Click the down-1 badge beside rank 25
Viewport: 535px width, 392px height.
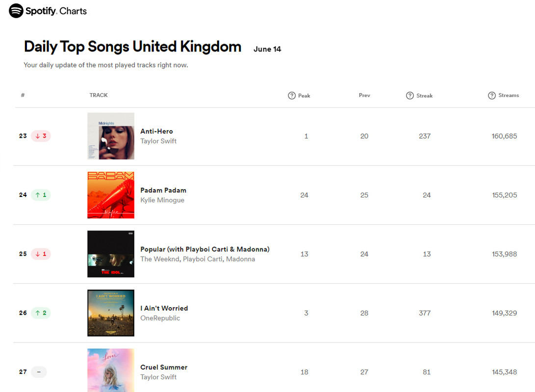[x=41, y=254]
